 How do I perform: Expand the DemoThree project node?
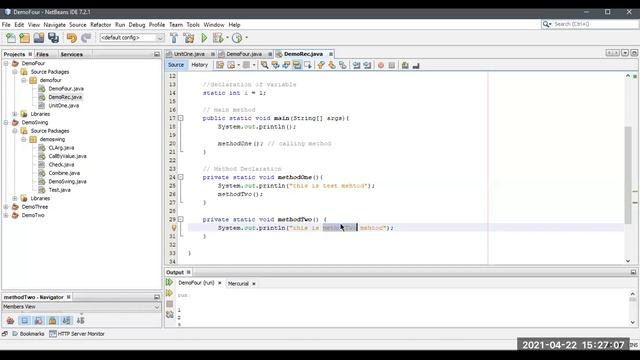click(6, 207)
